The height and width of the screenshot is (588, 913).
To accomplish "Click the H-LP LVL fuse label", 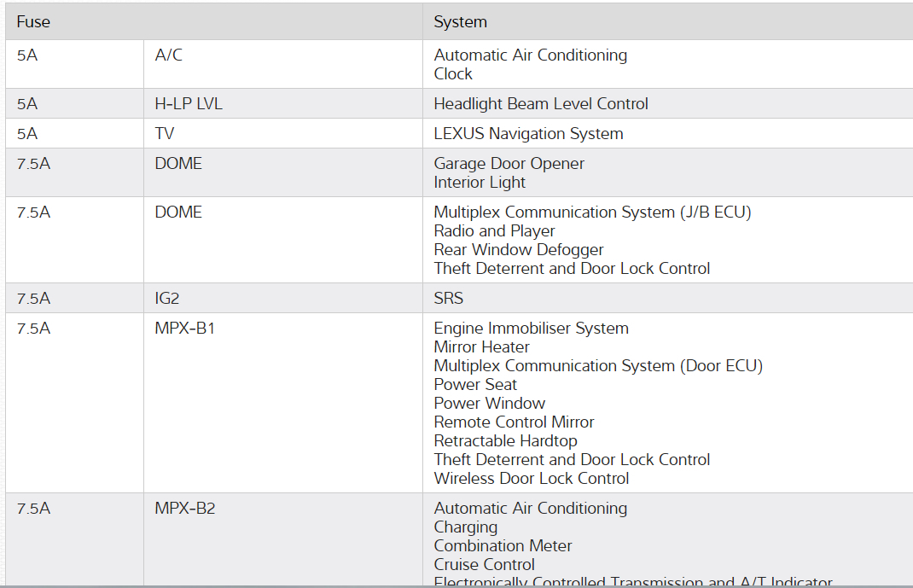I will click(x=189, y=104).
